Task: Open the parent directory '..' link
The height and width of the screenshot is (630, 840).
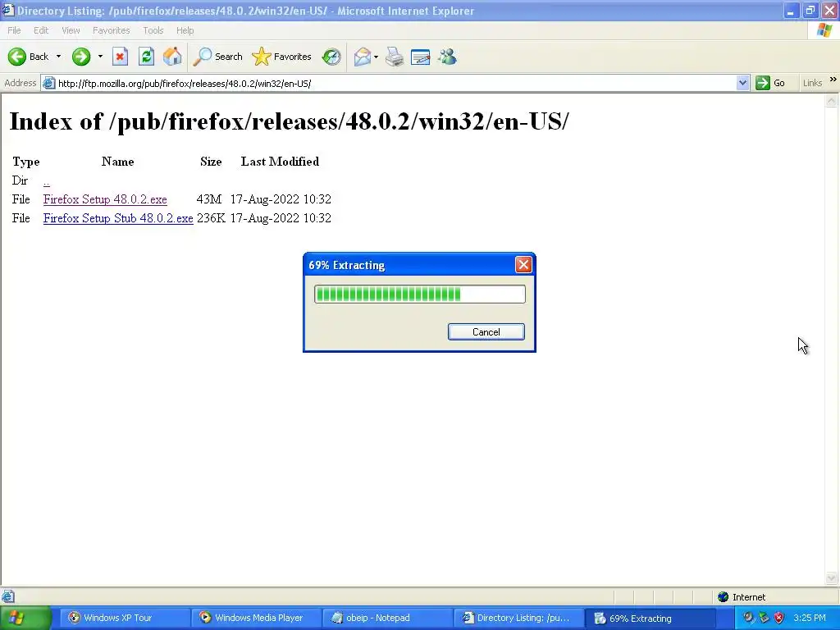Action: coord(47,180)
